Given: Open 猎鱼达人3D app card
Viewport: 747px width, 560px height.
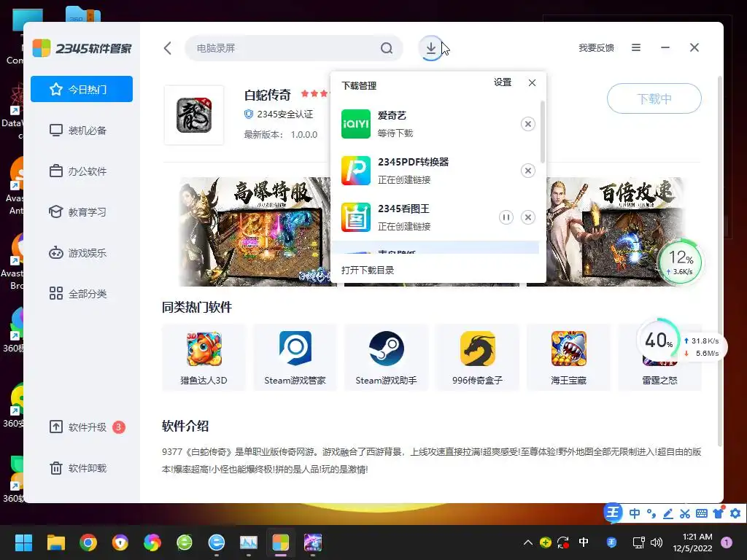Looking at the screenshot, I should pos(204,357).
